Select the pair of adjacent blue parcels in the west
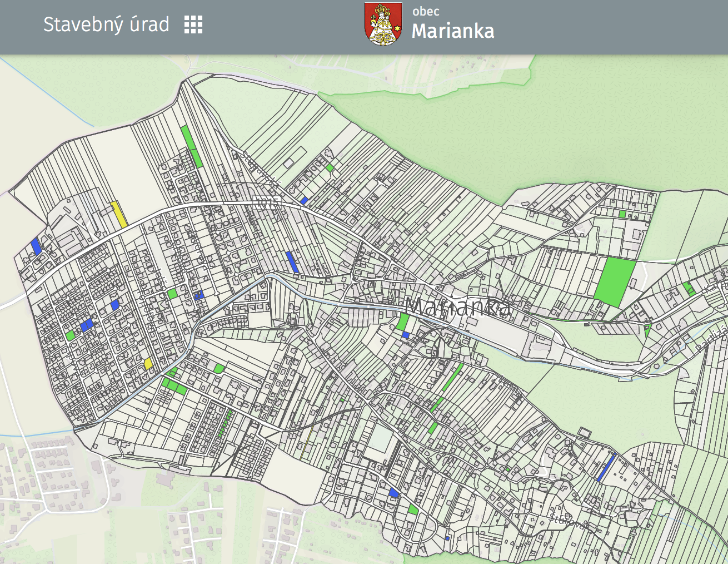Image resolution: width=728 pixels, height=564 pixels. click(87, 325)
